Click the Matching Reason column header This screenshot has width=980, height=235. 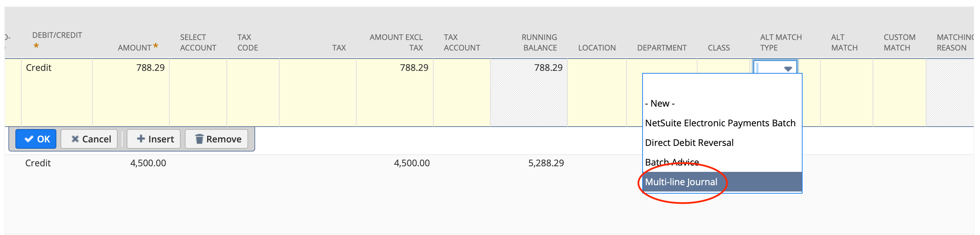coord(955,42)
